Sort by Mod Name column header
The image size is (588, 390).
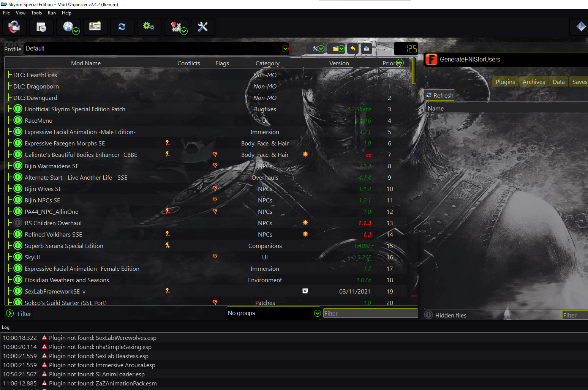click(x=86, y=63)
